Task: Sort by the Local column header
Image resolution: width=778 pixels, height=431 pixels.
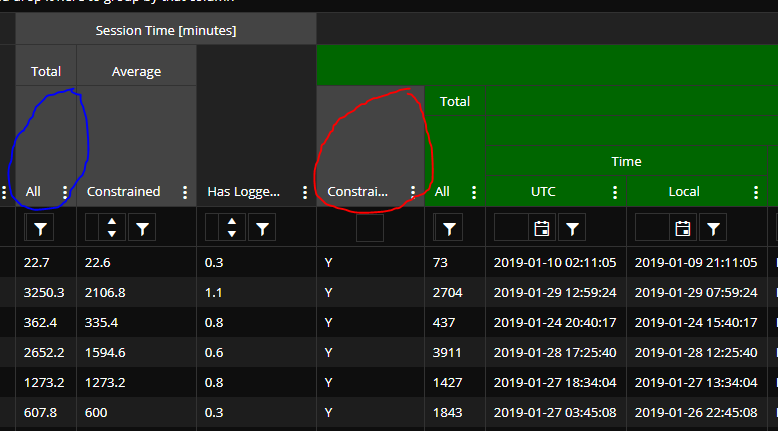Action: [684, 192]
